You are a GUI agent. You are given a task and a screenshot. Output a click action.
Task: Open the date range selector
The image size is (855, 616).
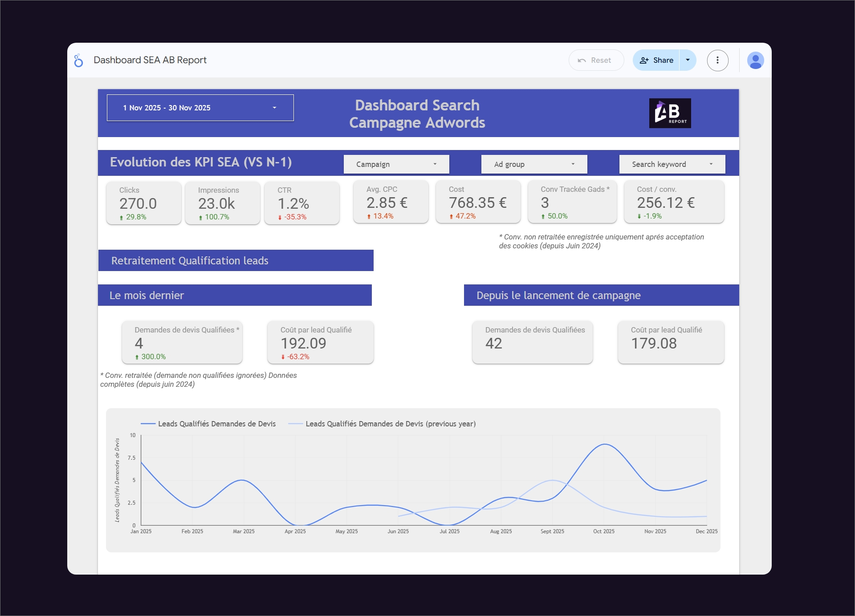point(200,108)
